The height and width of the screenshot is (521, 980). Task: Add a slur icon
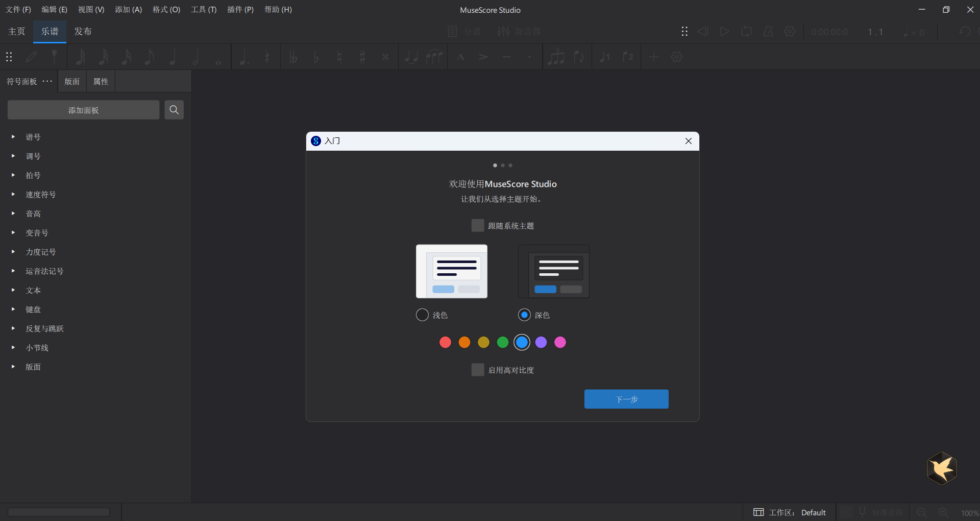[434, 57]
